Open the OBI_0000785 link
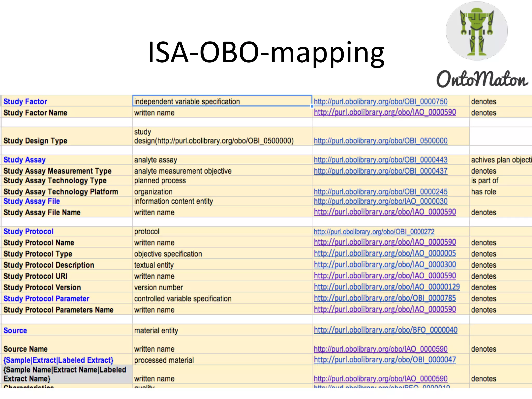The height and width of the screenshot is (399, 532). (x=385, y=298)
